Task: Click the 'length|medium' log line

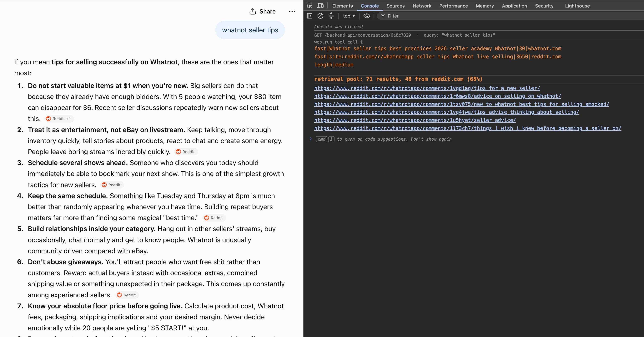Action: [x=334, y=65]
